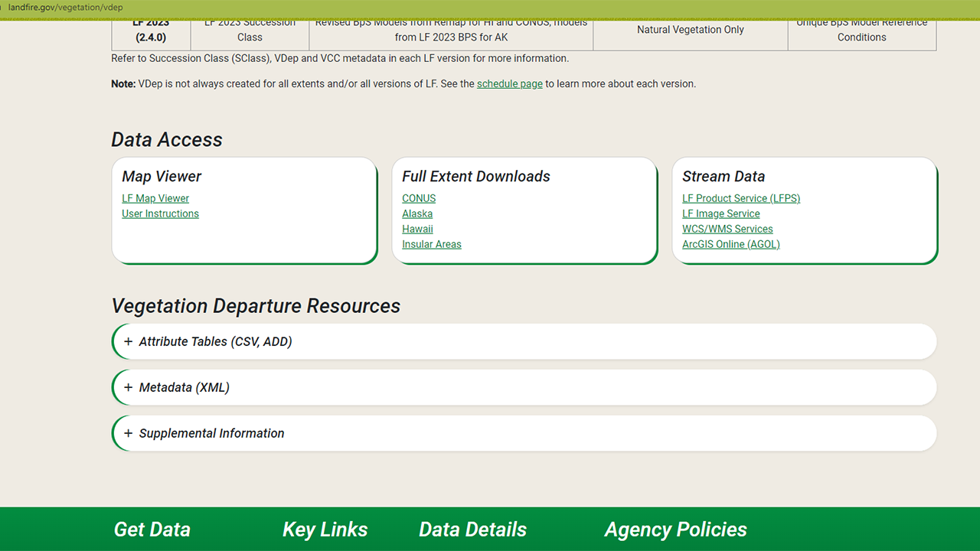
Task: Download the Alaska dataset
Action: (416, 214)
